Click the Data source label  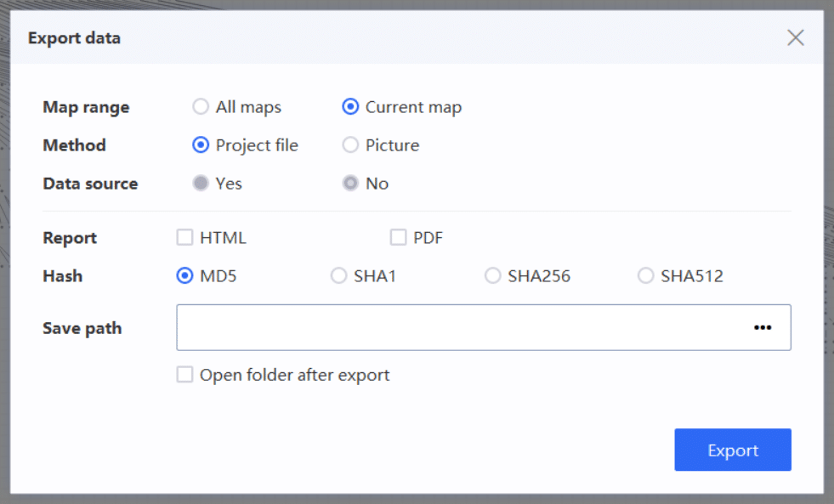[90, 184]
